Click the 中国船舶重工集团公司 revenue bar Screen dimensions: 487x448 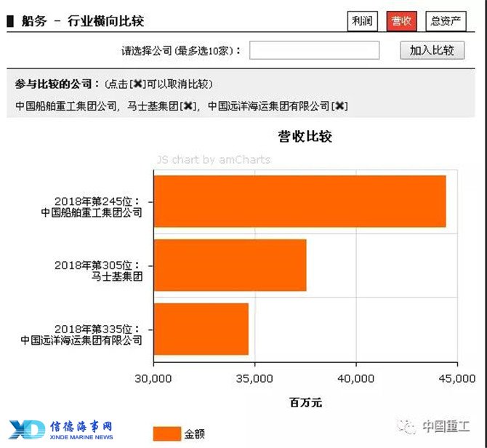point(299,201)
